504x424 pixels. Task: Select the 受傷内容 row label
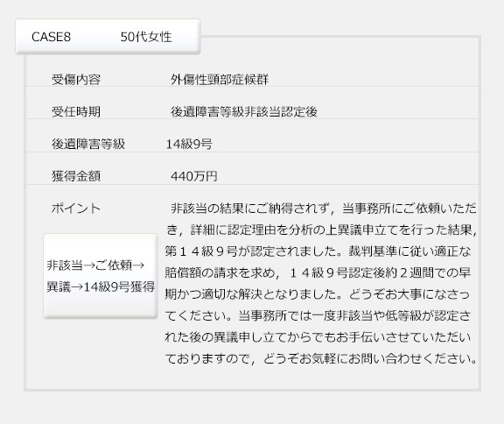pos(76,80)
